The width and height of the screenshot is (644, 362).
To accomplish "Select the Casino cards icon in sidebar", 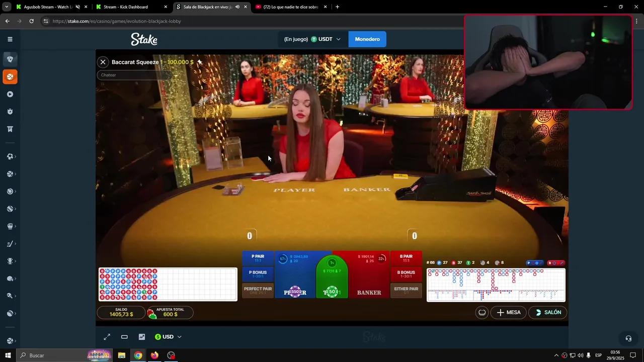I will click(10, 59).
